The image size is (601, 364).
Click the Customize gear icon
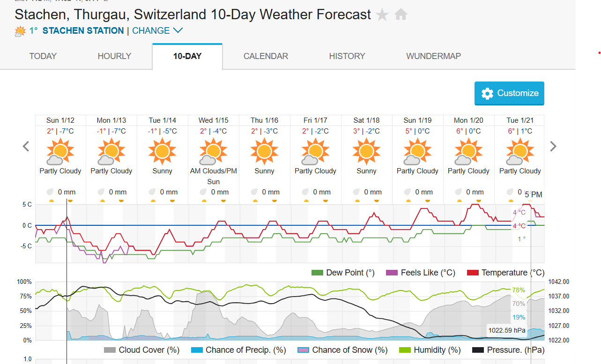(x=487, y=93)
